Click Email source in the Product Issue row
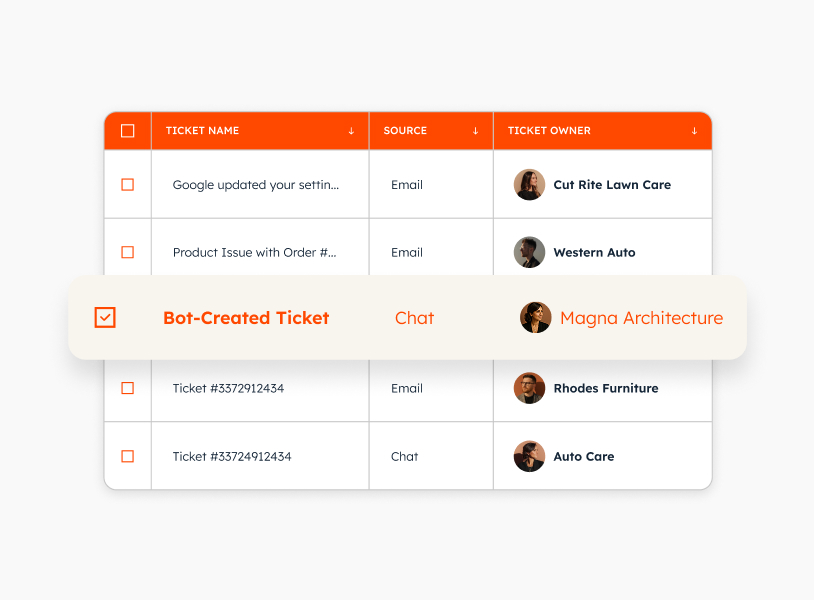The width and height of the screenshot is (814, 600). click(x=407, y=253)
